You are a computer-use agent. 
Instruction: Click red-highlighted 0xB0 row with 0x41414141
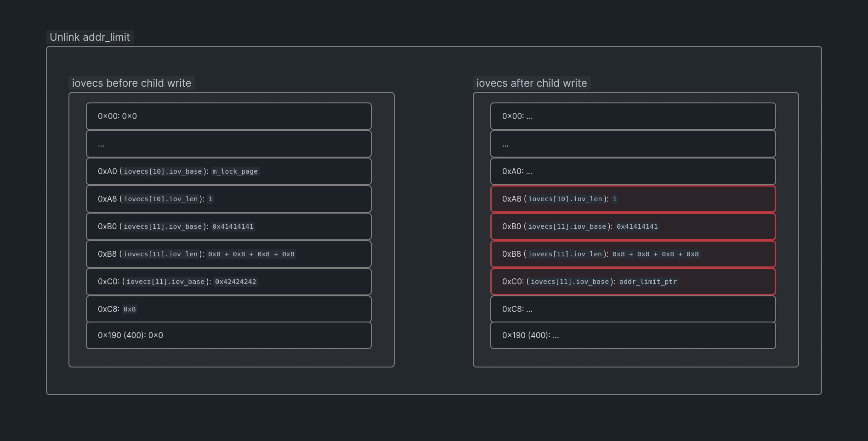point(633,226)
